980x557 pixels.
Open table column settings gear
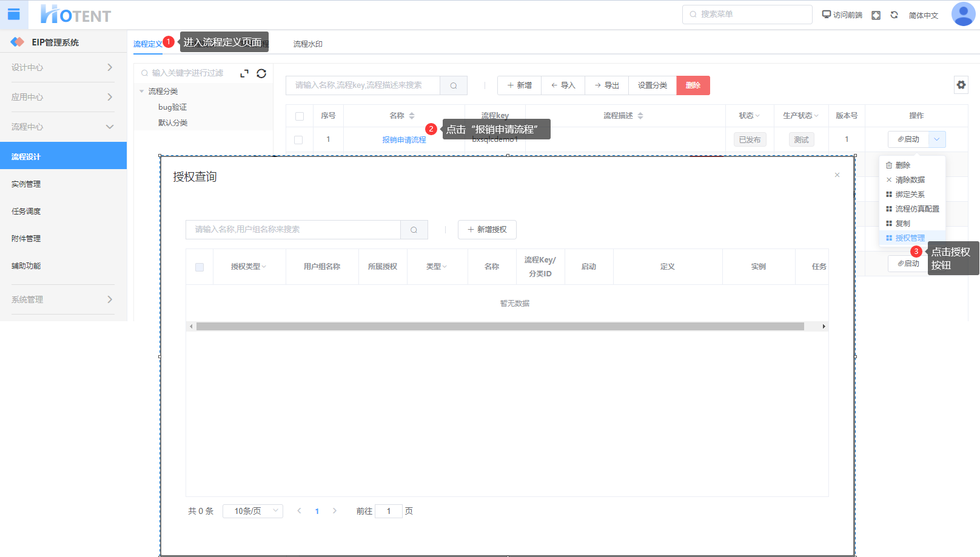point(961,85)
